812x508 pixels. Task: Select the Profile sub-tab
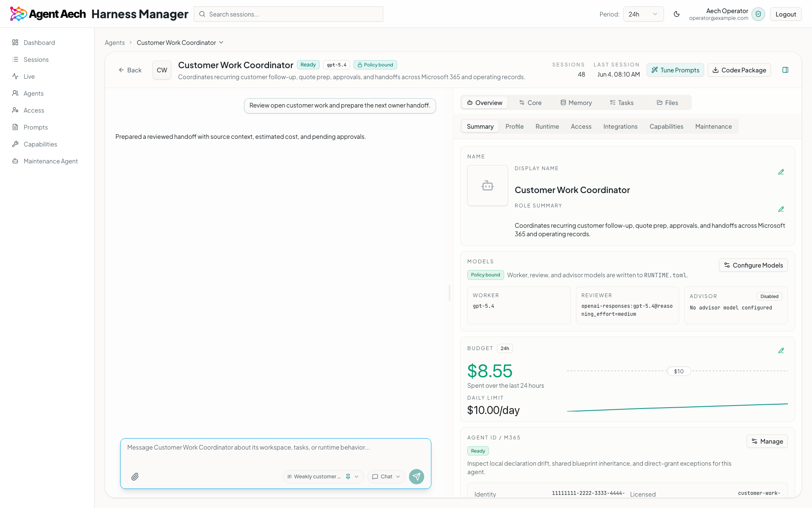pyautogui.click(x=514, y=126)
